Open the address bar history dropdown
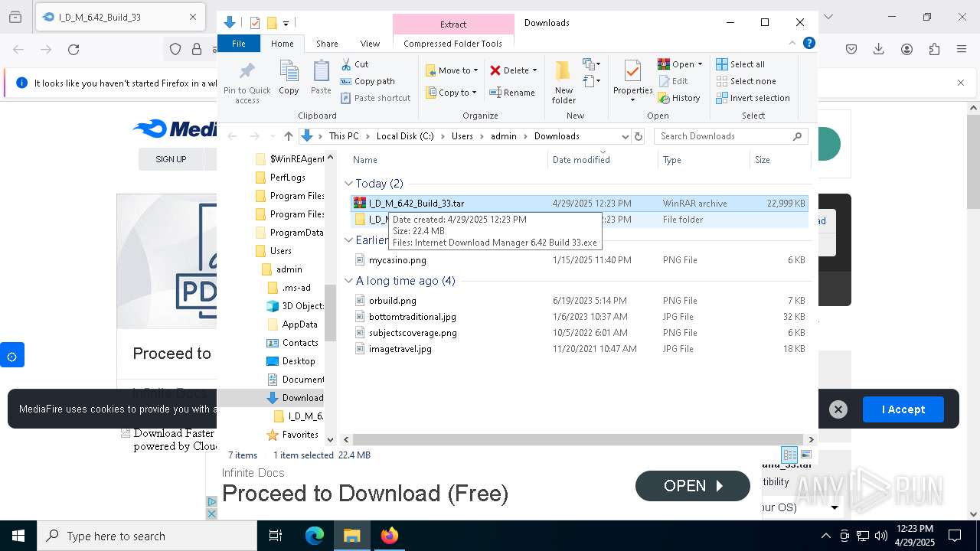Image resolution: width=980 pixels, height=551 pixels. click(625, 136)
